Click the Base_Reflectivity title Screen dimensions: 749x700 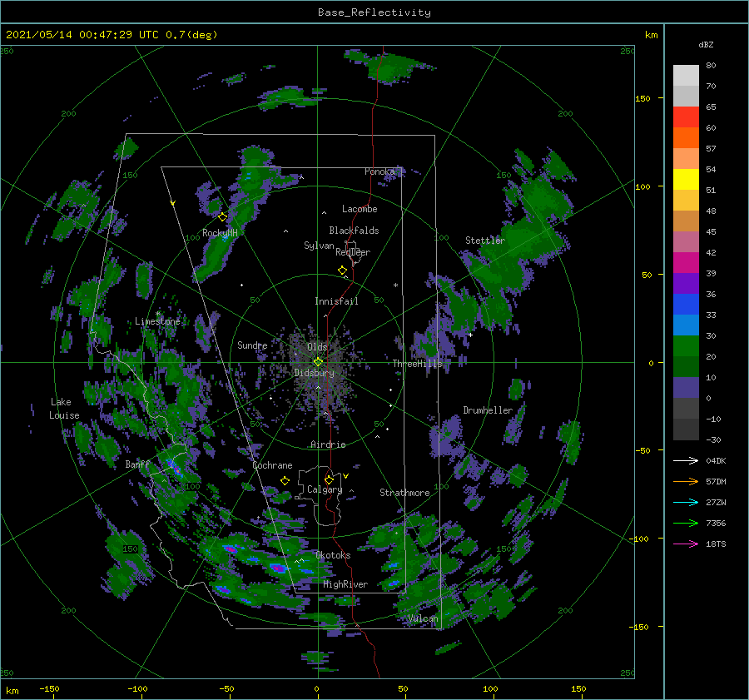[374, 12]
